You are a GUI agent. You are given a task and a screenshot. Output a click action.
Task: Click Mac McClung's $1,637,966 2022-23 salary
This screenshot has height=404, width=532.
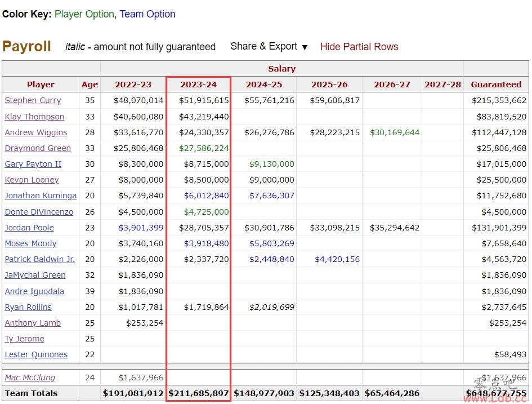(141, 378)
